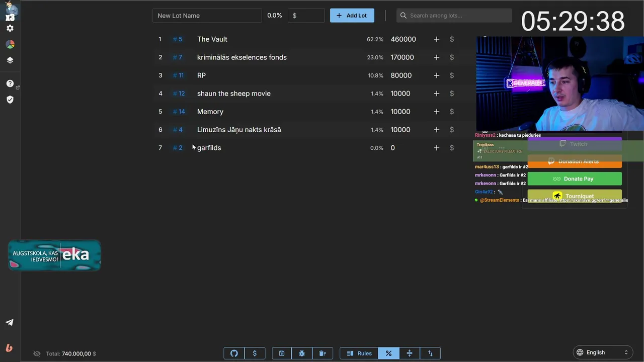The width and height of the screenshot is (644, 362).
Task: Open the Rules panel
Action: pyautogui.click(x=359, y=353)
